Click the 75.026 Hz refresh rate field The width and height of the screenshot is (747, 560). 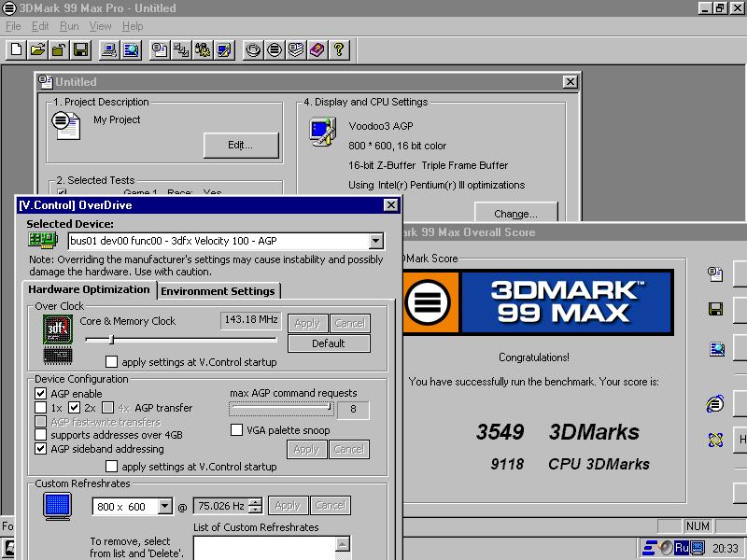click(x=221, y=506)
